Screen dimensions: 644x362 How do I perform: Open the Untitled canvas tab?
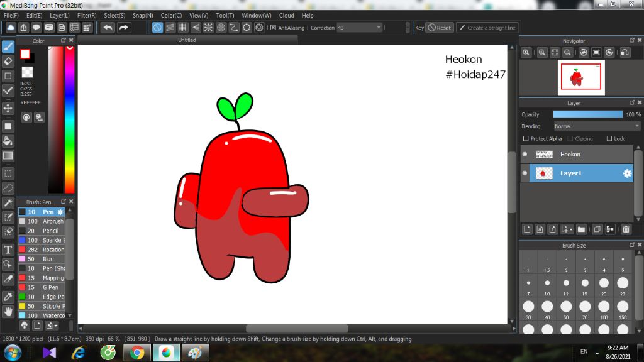coord(187,40)
